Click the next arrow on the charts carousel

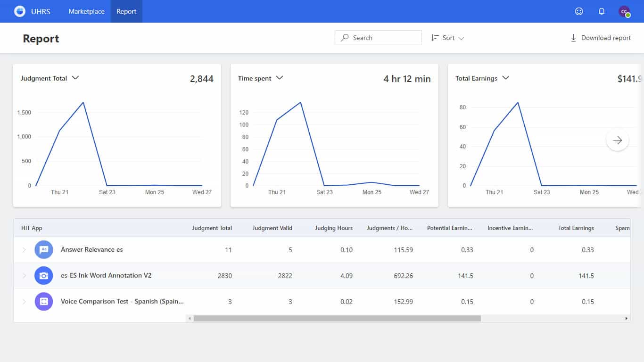(617, 140)
